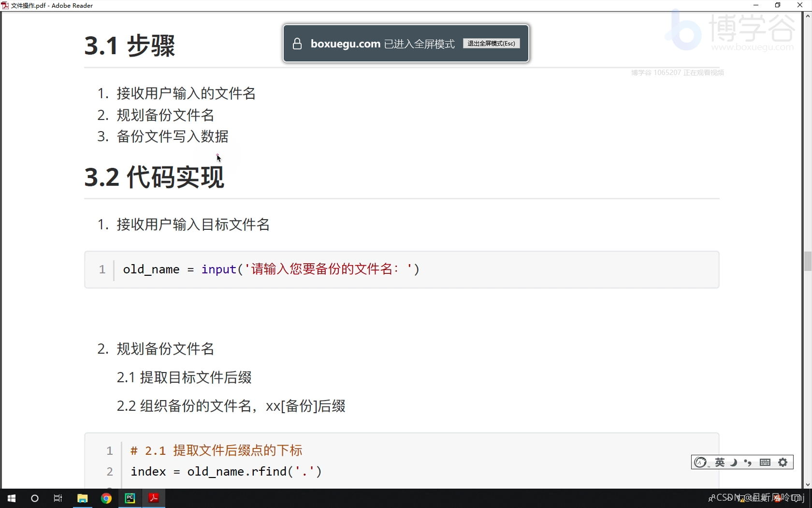Click the '规划备份文件名' item under 3.1 步骤

pos(165,115)
